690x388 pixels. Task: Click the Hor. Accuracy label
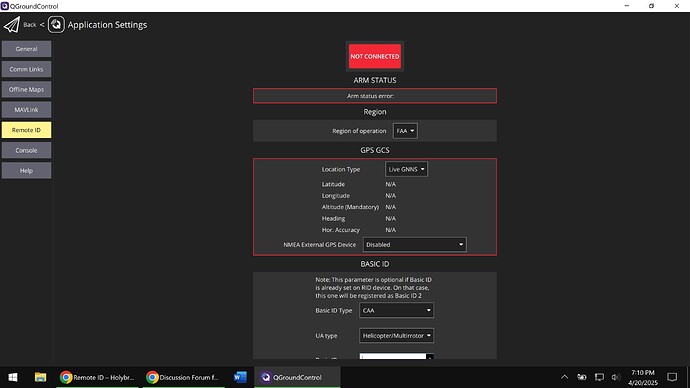(x=341, y=230)
